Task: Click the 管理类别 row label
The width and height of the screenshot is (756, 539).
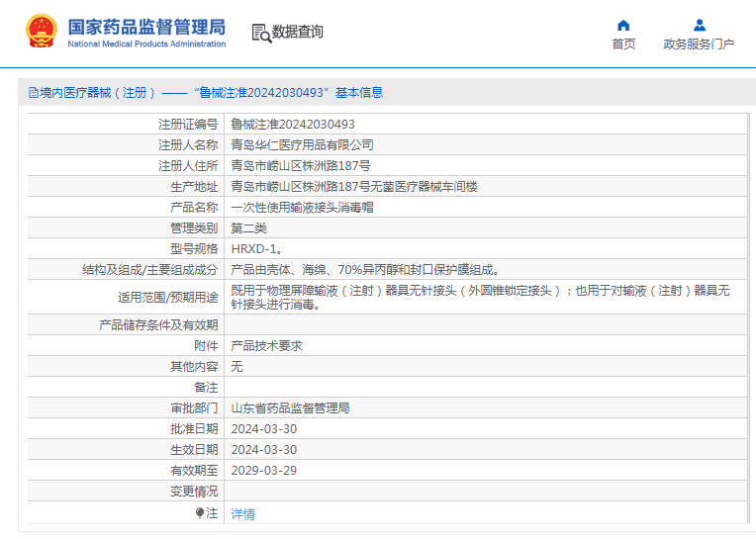Action: click(194, 227)
